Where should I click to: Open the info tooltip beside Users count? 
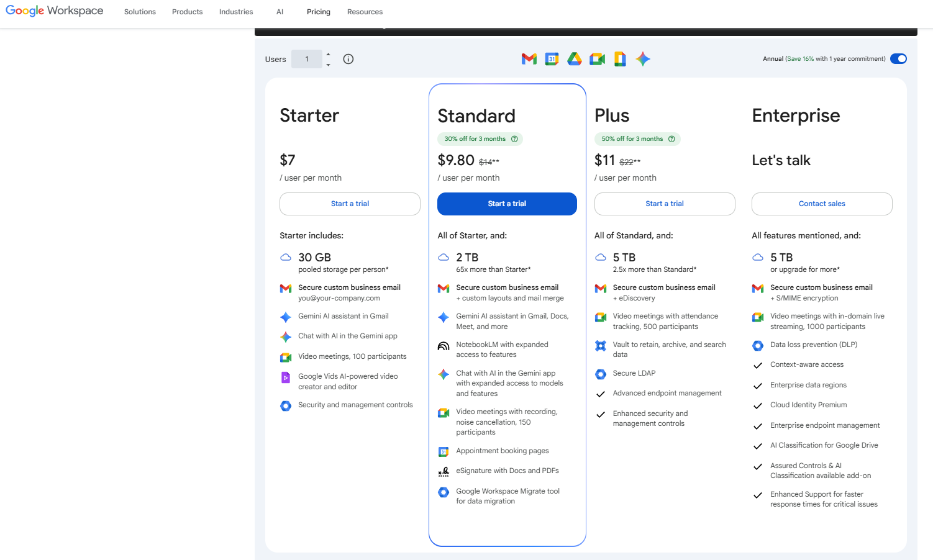[348, 59]
